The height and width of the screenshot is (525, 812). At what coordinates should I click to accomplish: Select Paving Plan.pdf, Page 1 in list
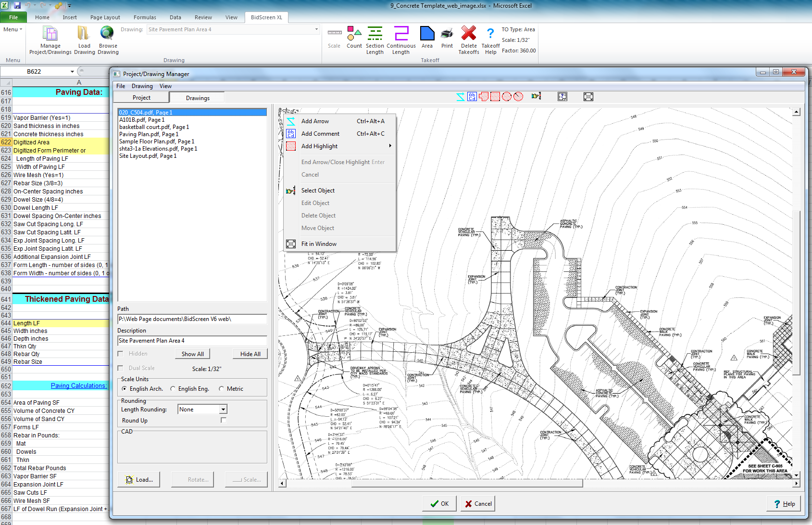pos(149,134)
